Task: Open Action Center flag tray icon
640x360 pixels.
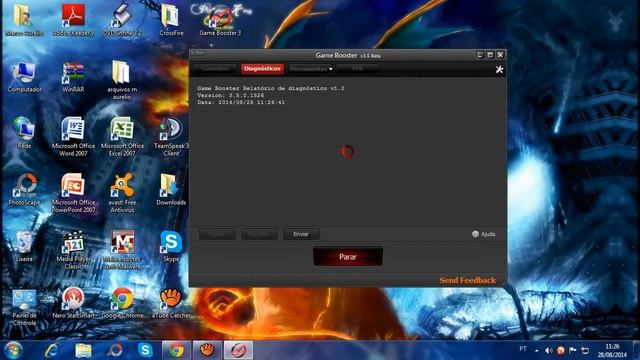Action: coord(573,350)
